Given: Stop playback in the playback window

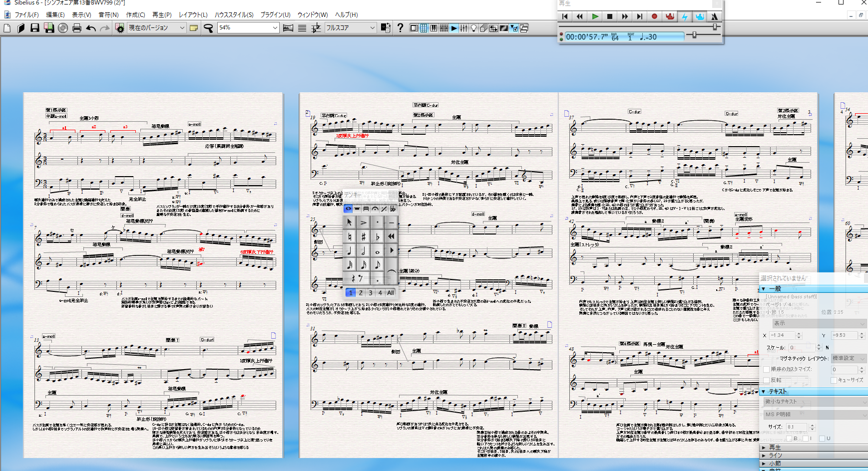Looking at the screenshot, I should [x=610, y=16].
